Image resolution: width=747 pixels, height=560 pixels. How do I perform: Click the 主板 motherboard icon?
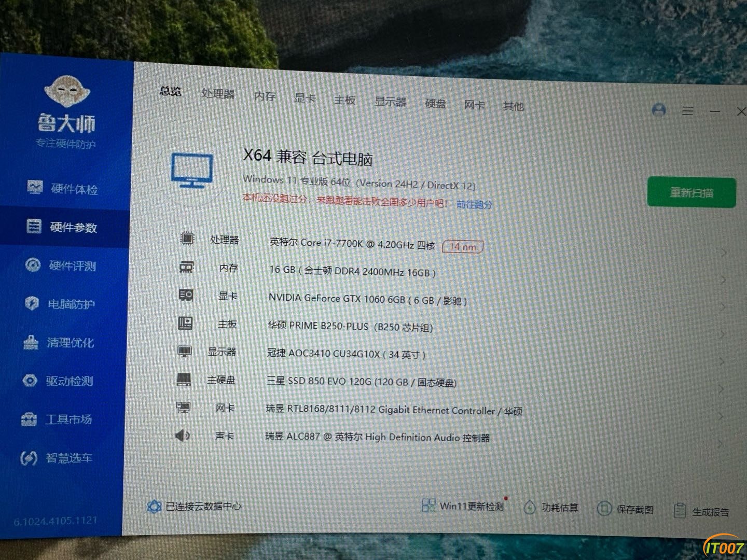click(x=185, y=324)
